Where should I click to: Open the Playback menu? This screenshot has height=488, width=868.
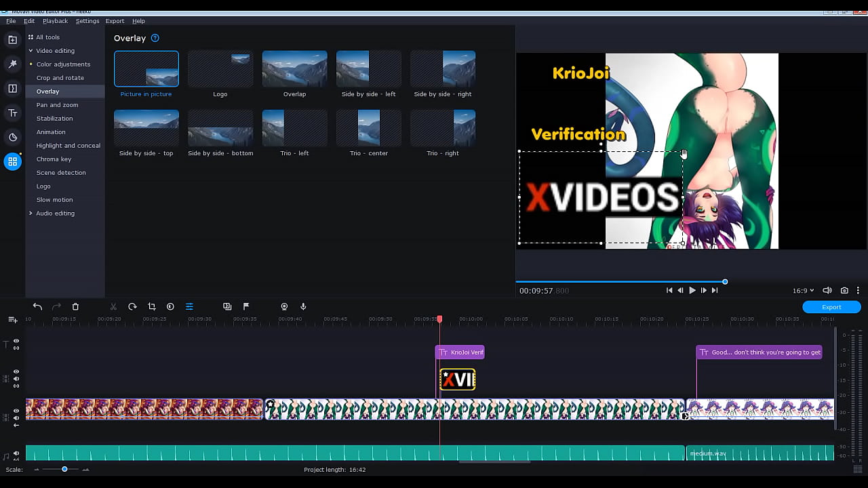[x=55, y=21]
